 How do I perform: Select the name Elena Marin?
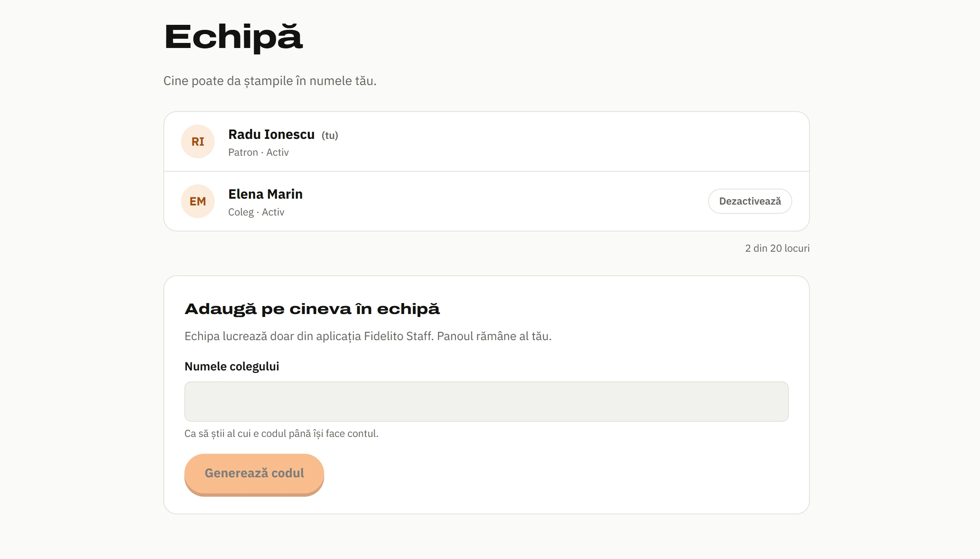tap(265, 194)
